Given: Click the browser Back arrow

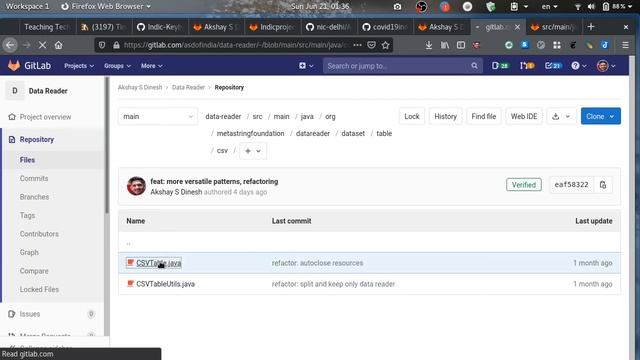Looking at the screenshot, I should (x=10, y=45).
